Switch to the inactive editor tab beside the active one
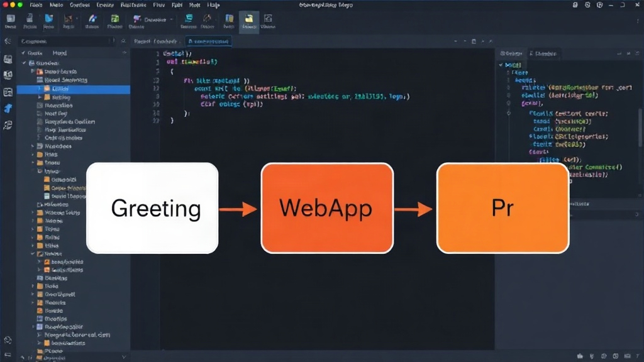Viewport: 644px width, 362px height. [x=156, y=41]
